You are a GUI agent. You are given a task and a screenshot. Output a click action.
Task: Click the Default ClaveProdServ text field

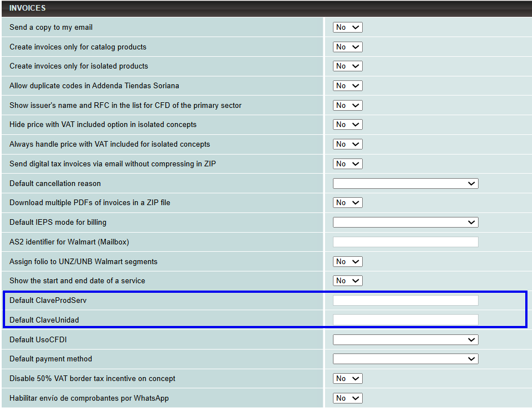(405, 301)
